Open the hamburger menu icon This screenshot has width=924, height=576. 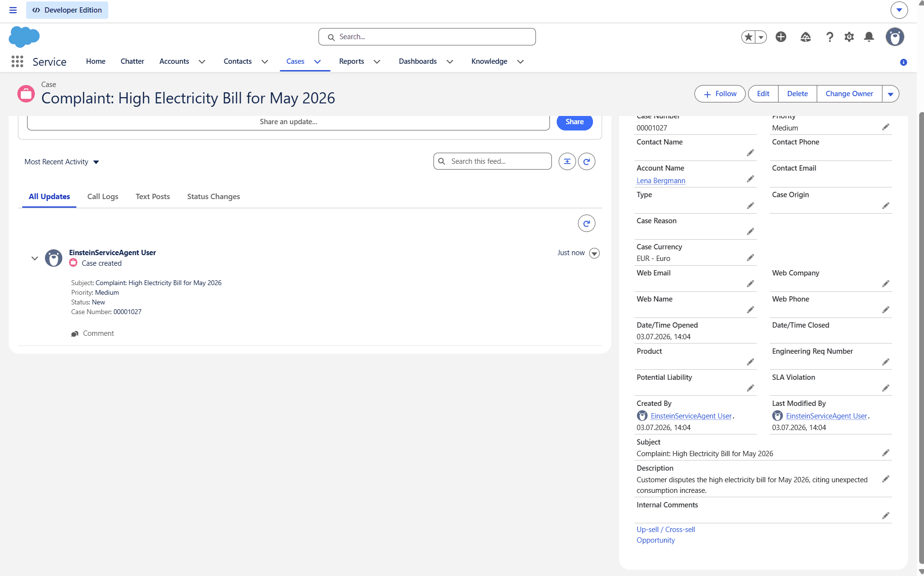coord(13,10)
